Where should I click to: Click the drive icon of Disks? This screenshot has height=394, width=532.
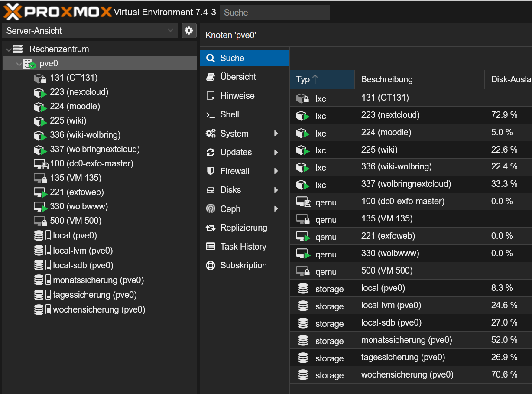[211, 190]
